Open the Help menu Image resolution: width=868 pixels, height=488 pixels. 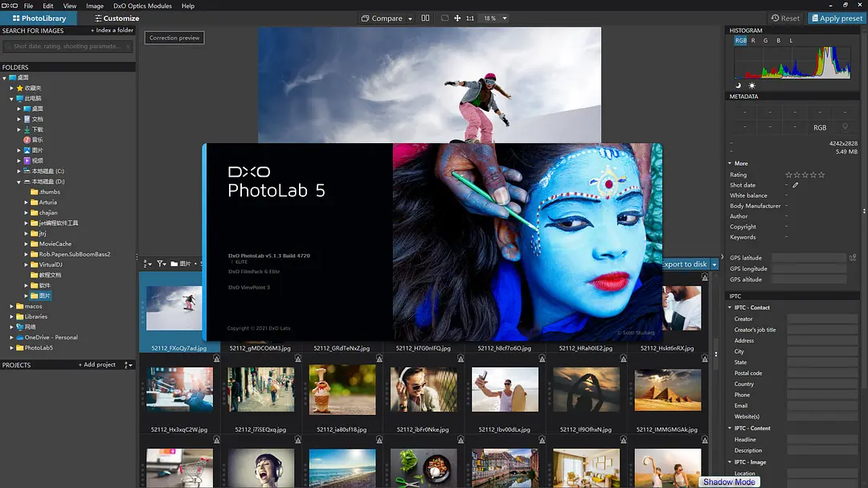coord(188,6)
